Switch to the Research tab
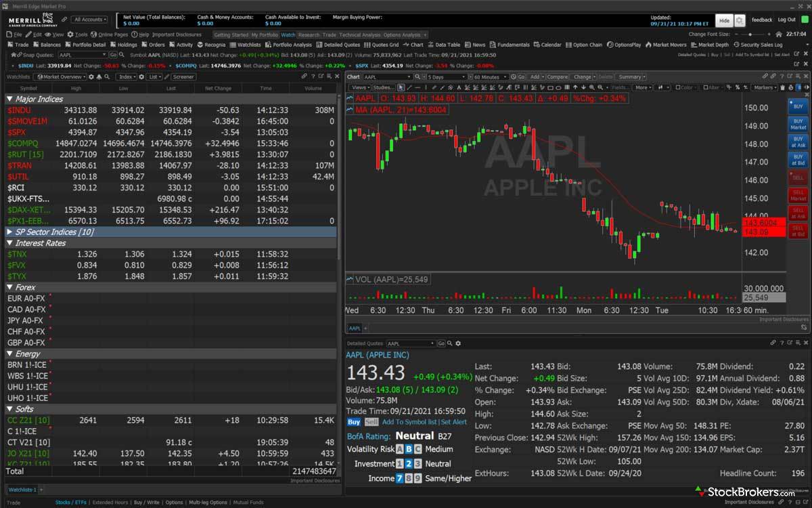812x508 pixels. point(309,34)
